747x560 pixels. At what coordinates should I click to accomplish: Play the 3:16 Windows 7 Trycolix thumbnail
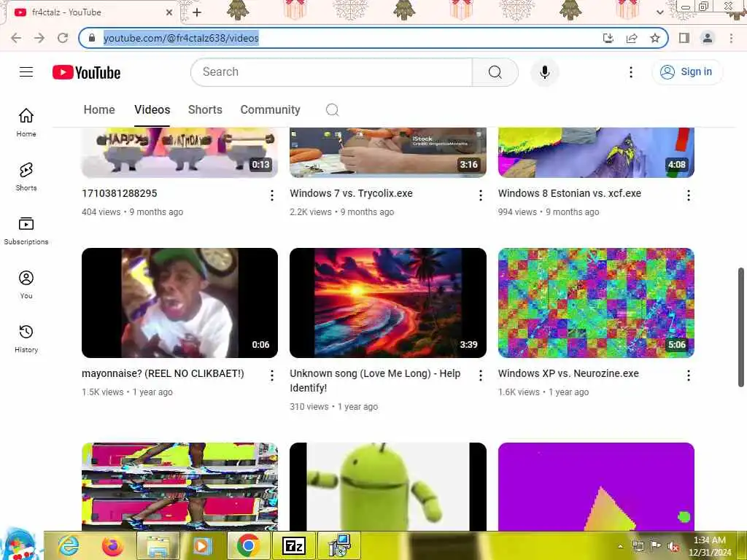click(388, 152)
